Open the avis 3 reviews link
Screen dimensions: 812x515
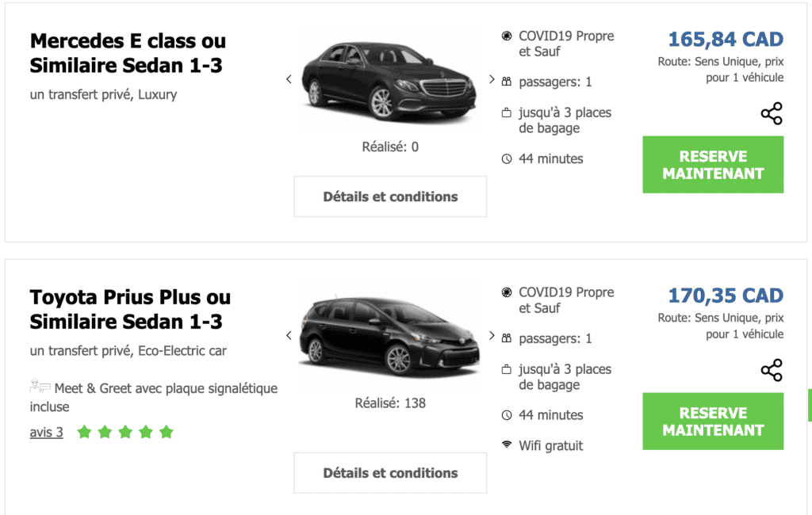point(46,433)
